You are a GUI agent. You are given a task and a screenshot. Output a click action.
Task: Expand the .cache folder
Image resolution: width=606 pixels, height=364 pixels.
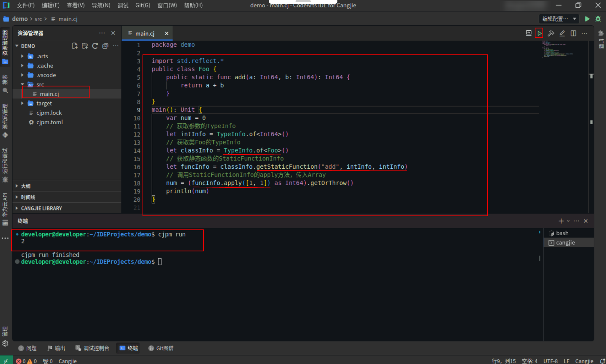pos(22,66)
